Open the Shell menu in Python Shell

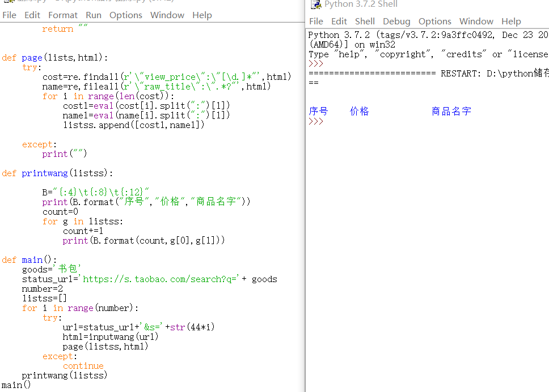365,22
